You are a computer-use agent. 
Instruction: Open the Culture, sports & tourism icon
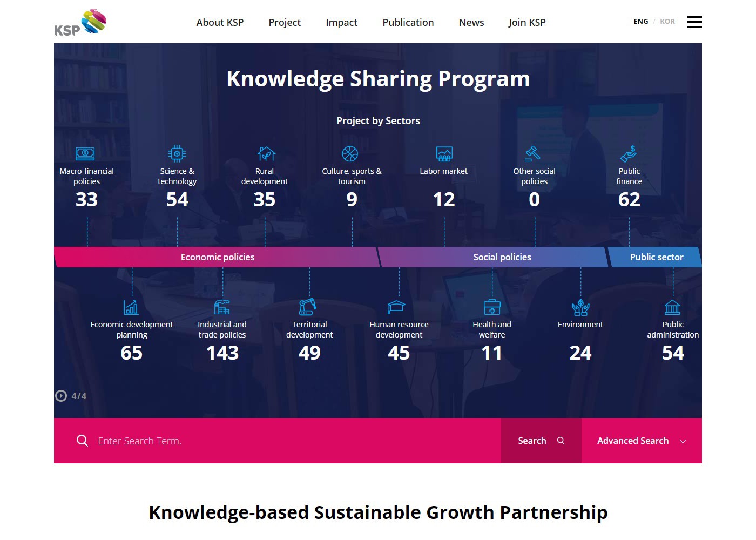(350, 154)
